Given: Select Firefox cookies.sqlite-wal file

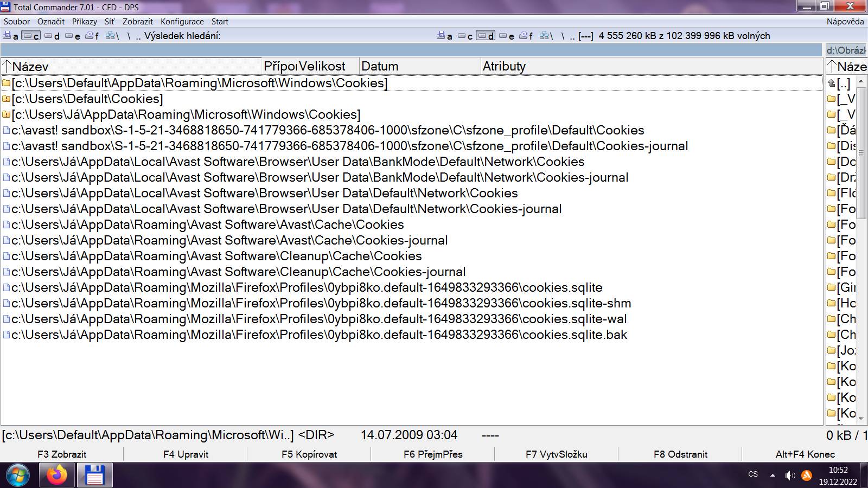Looking at the screenshot, I should tap(412, 319).
